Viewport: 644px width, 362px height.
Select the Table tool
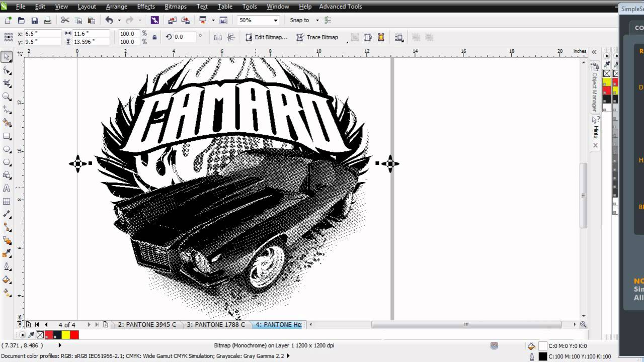coord(7,201)
